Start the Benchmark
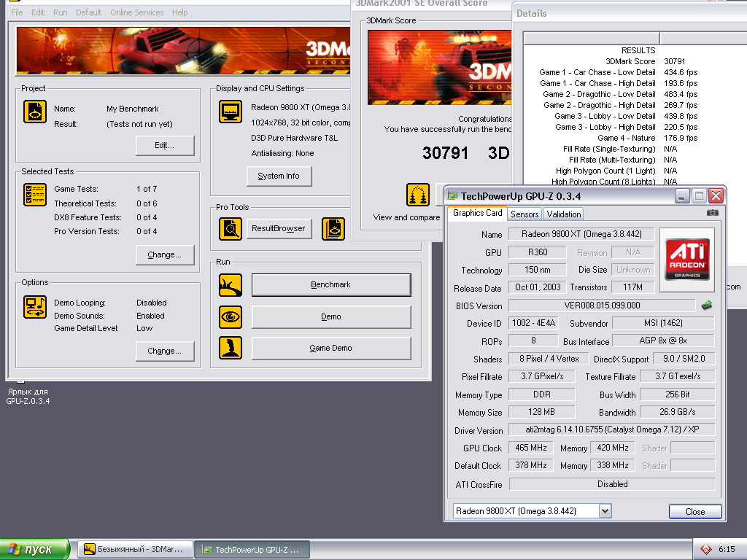The width and height of the screenshot is (747, 560). coord(331,285)
